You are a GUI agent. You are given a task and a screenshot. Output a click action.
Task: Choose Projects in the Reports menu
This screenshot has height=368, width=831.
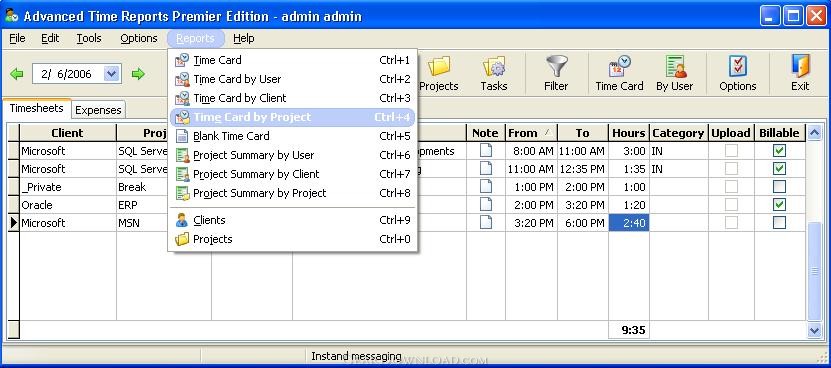tap(292, 239)
